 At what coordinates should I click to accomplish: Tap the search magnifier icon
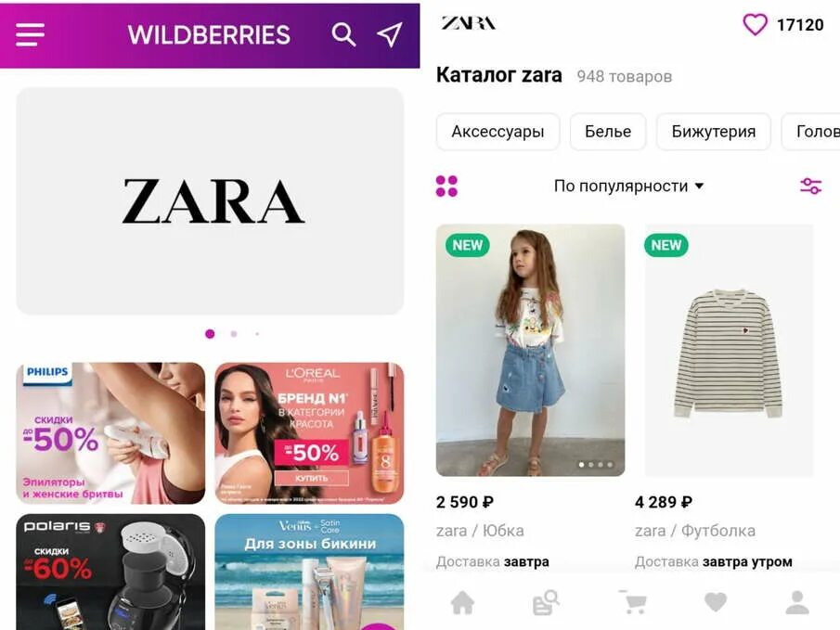[x=343, y=35]
